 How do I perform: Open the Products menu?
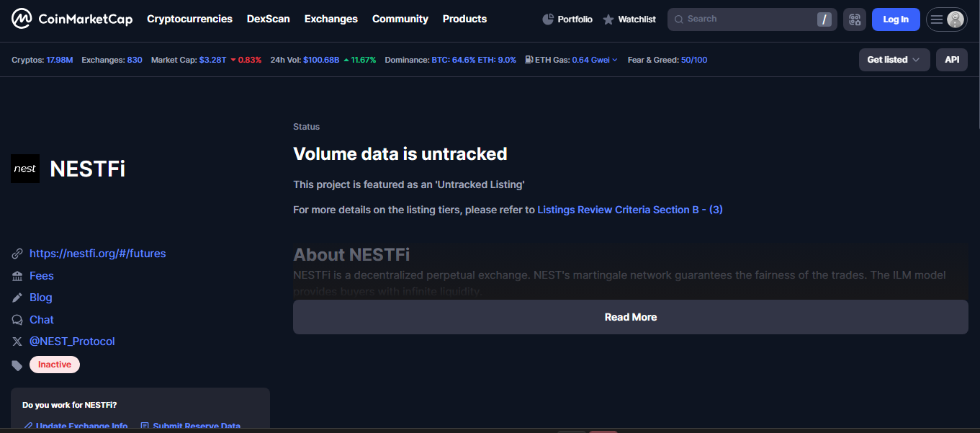pyautogui.click(x=464, y=19)
